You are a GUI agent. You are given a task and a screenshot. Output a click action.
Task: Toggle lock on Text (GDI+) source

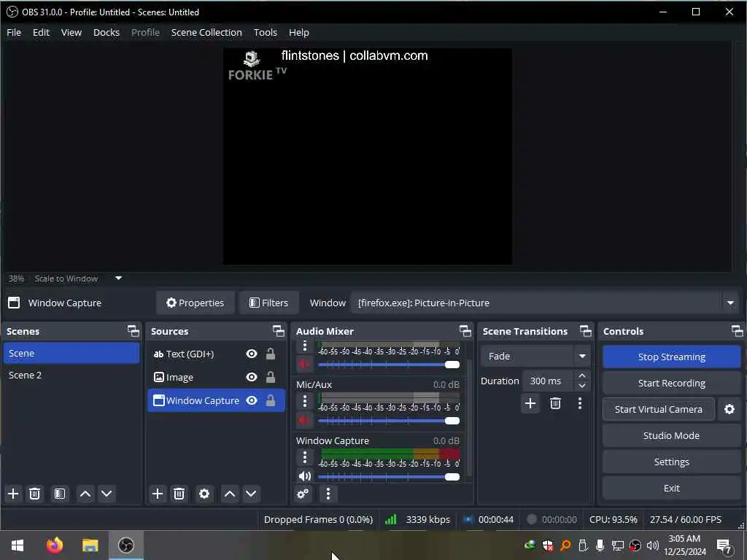270,354
